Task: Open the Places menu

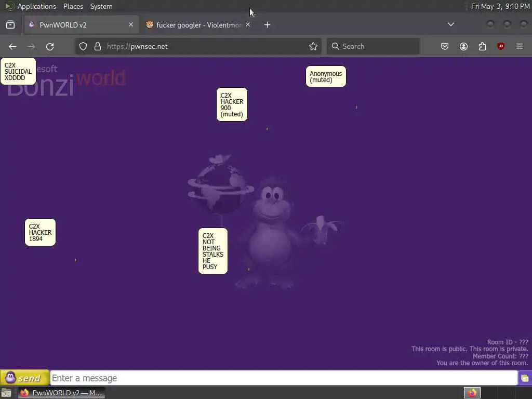Action: pyautogui.click(x=73, y=6)
